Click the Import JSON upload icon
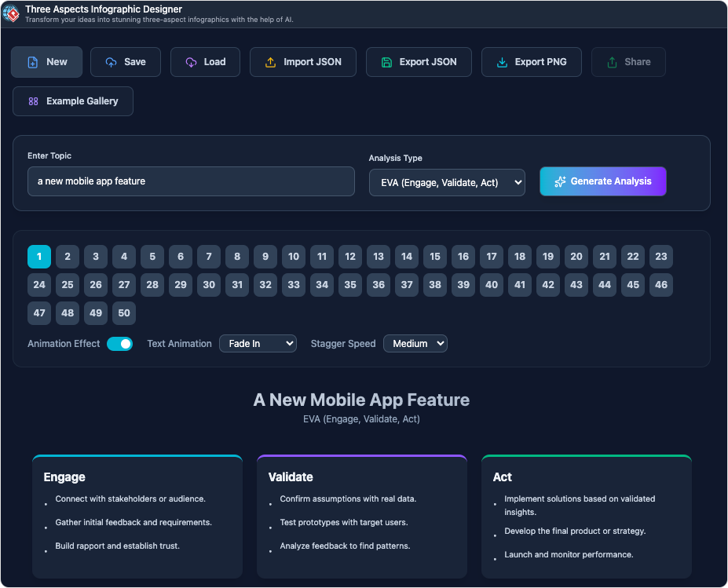 271,62
